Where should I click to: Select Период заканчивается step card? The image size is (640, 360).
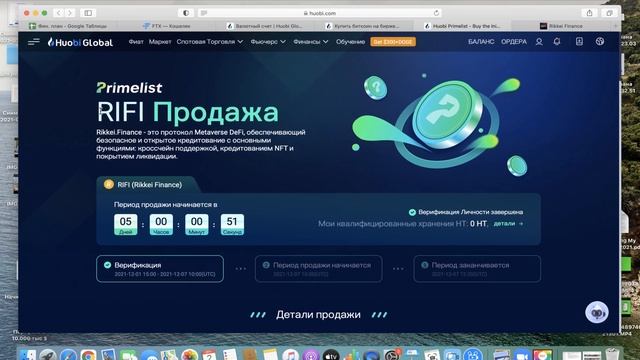[477, 269]
